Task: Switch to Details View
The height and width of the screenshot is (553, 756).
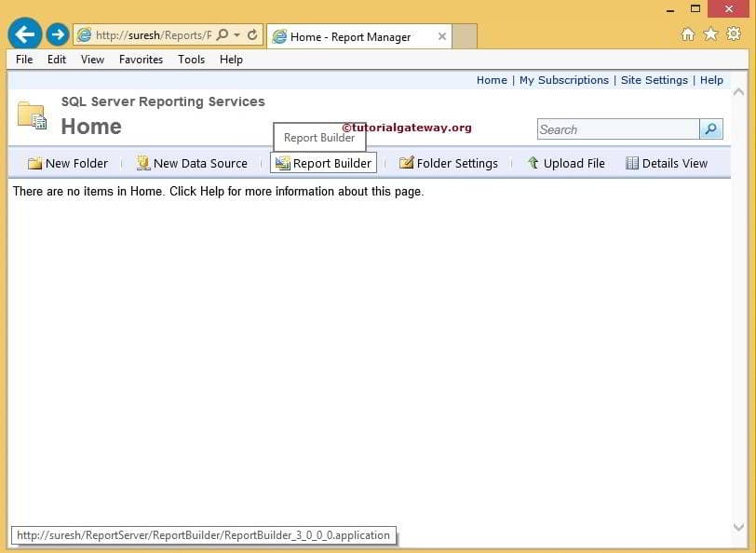Action: tap(667, 163)
